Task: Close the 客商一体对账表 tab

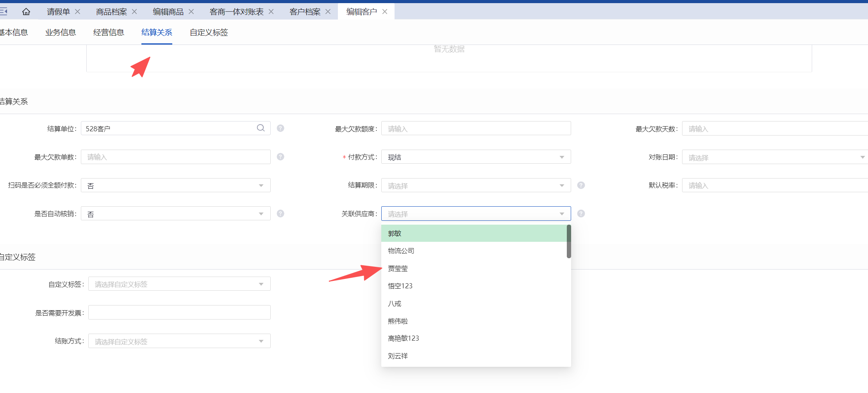Action: point(271,12)
